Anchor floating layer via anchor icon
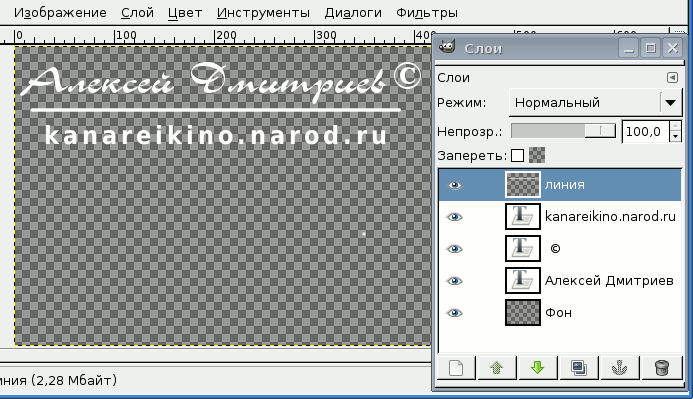The image size is (693, 399). click(620, 368)
